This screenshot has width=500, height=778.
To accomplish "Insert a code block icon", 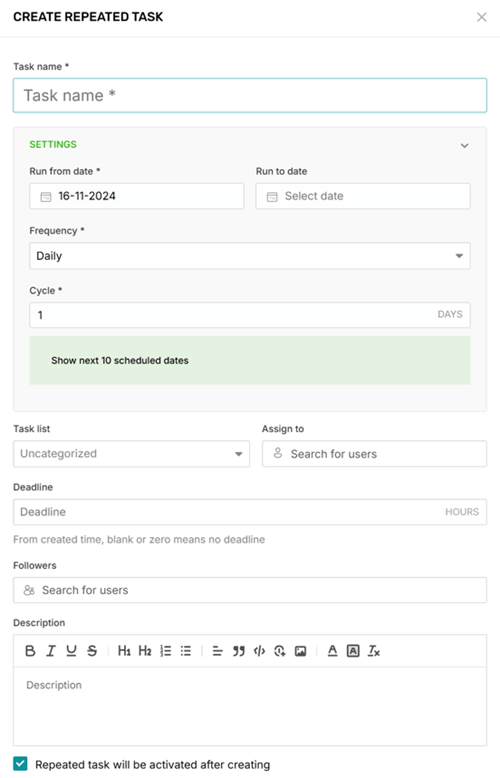I will pos(259,650).
